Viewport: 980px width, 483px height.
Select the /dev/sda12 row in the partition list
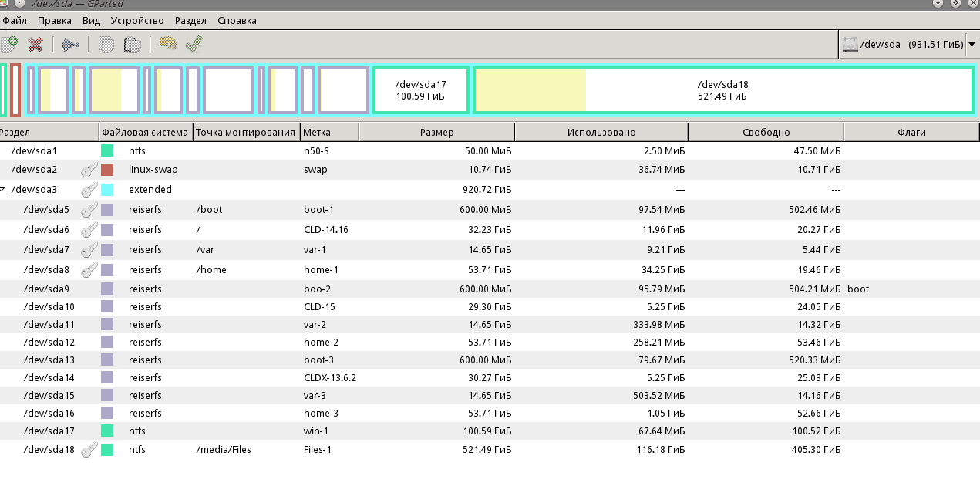pyautogui.click(x=490, y=342)
